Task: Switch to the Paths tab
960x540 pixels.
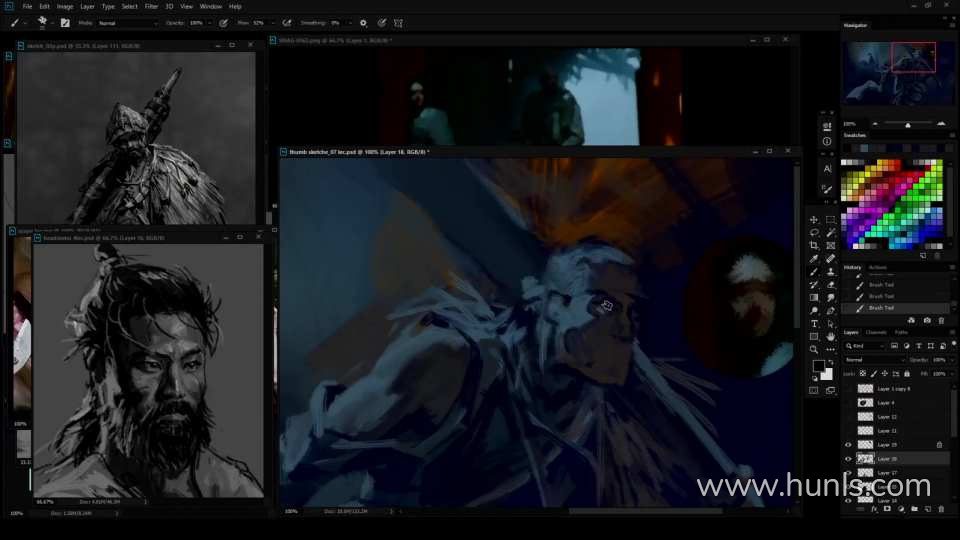Action: pyautogui.click(x=901, y=332)
